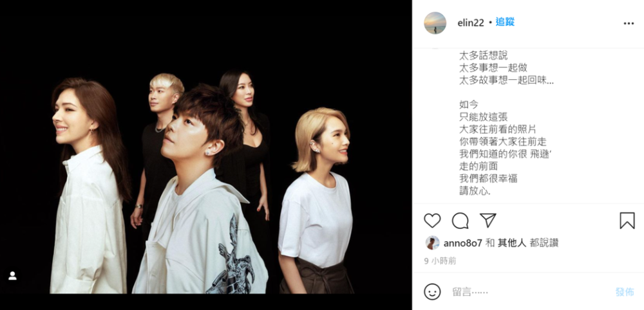644x310 pixels.
Task: Click the 9 小時前 timestamp
Action: (440, 261)
